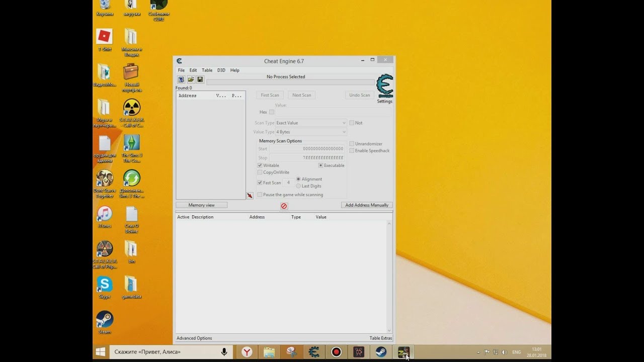
Task: Click the Start address field
Action: pos(307,149)
